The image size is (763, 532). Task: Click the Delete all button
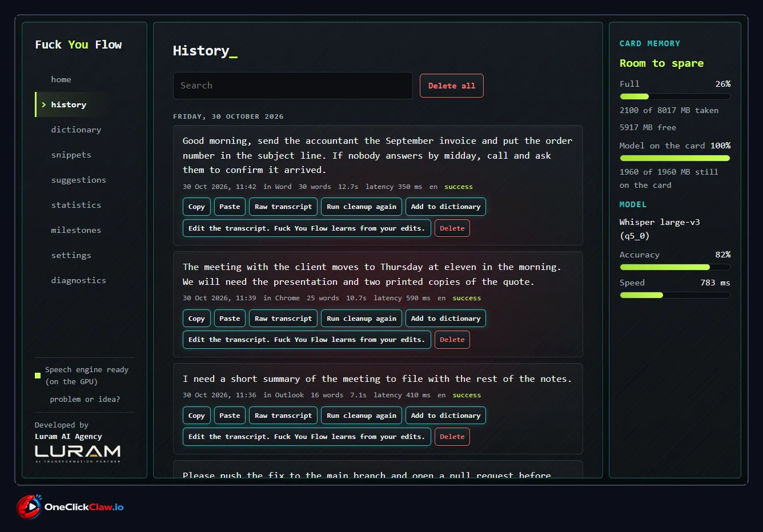pyautogui.click(x=452, y=86)
